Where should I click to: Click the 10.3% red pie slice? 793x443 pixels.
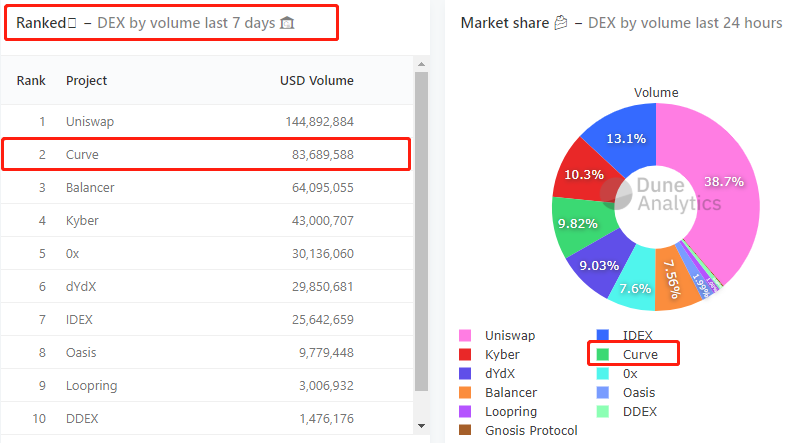click(584, 172)
